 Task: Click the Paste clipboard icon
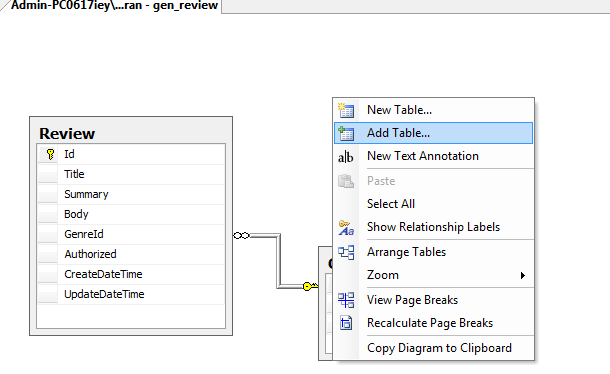346,181
